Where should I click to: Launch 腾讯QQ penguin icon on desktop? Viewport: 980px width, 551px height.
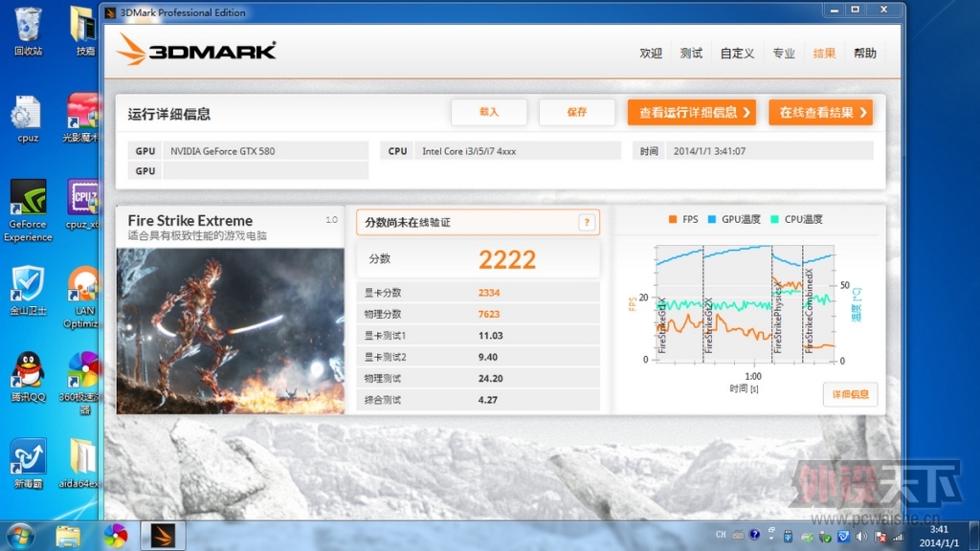point(28,377)
